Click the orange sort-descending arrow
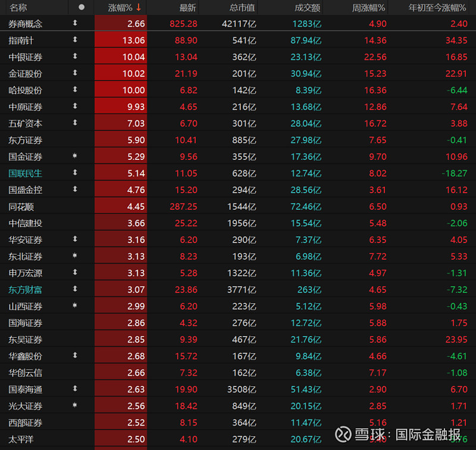 [x=139, y=7]
